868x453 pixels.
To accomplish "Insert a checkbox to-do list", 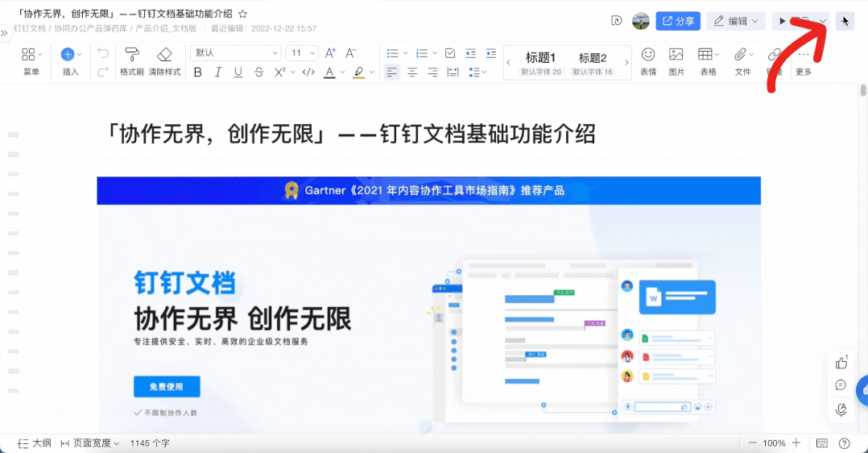I will [x=450, y=53].
